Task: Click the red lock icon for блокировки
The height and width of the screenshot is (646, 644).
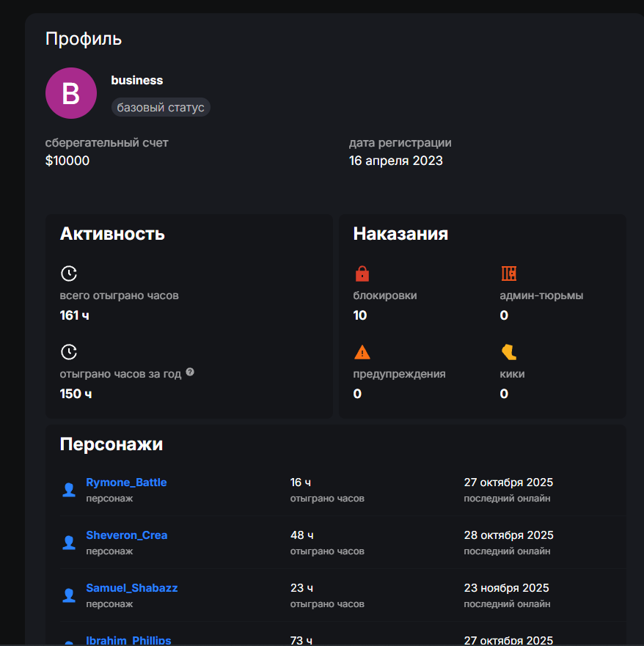Action: coord(362,274)
